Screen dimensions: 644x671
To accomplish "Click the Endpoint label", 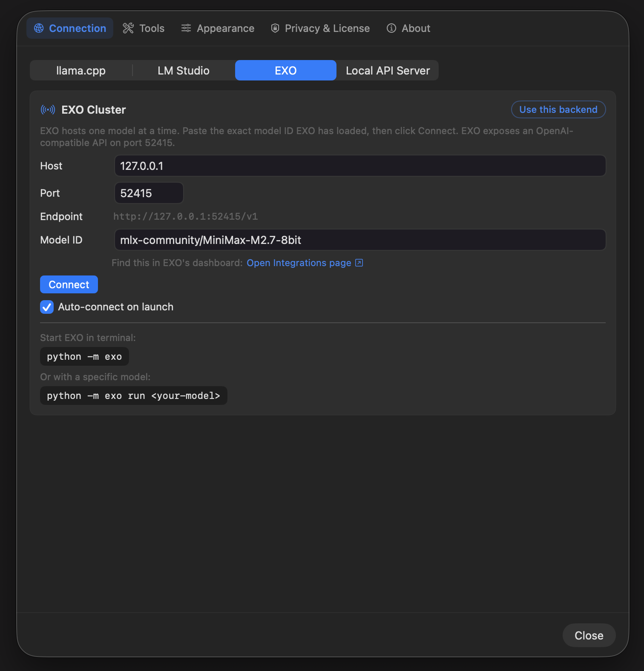I will click(x=61, y=216).
